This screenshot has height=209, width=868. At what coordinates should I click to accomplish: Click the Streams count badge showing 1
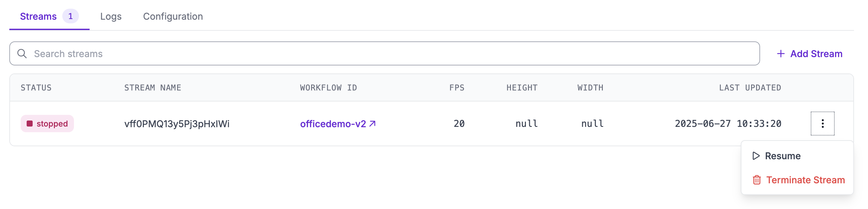pyautogui.click(x=70, y=16)
